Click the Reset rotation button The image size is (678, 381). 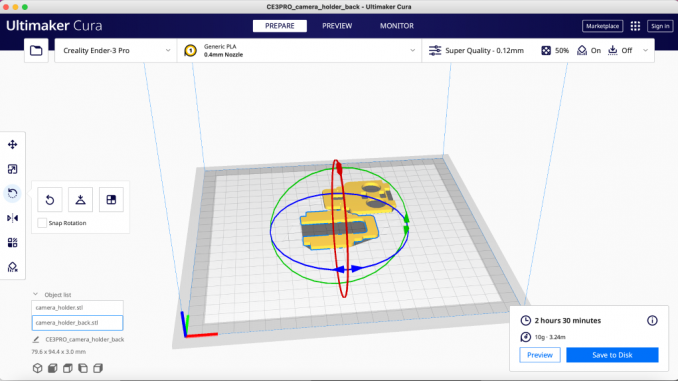point(50,200)
